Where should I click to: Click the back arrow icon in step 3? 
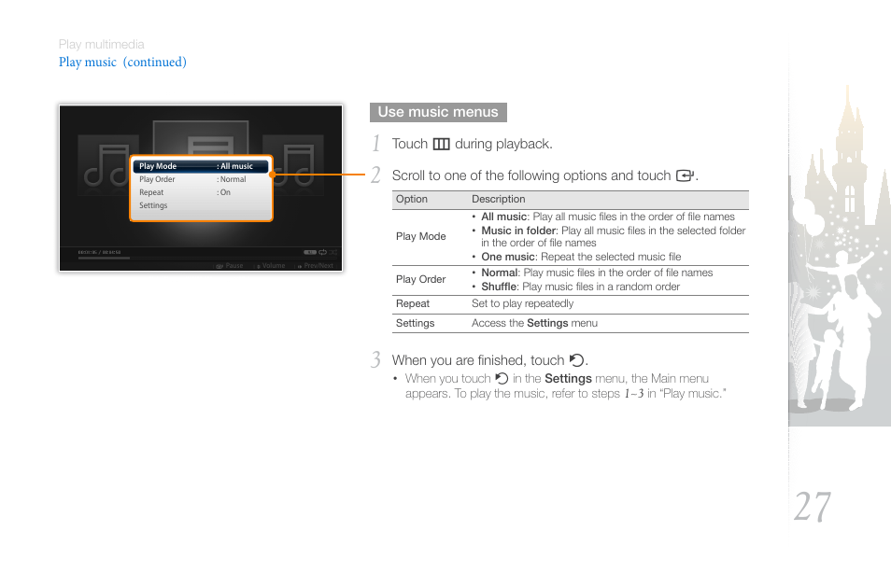tap(576, 360)
